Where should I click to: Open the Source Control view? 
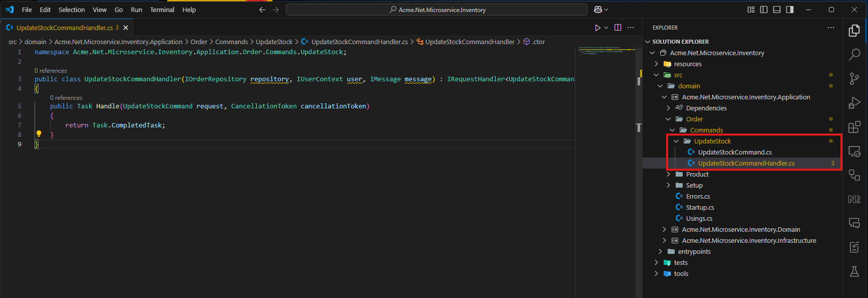coord(854,79)
